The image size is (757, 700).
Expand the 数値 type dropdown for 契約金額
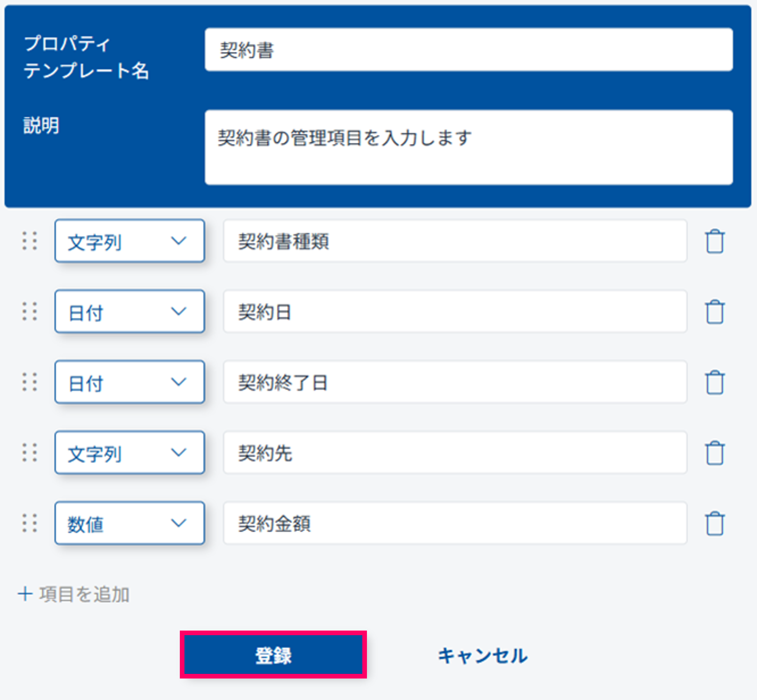coord(130,523)
